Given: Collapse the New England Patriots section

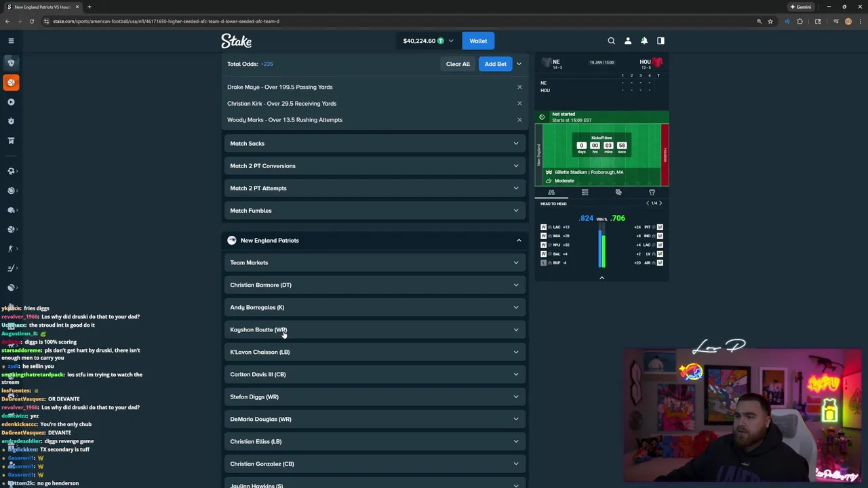Looking at the screenshot, I should tap(375, 240).
